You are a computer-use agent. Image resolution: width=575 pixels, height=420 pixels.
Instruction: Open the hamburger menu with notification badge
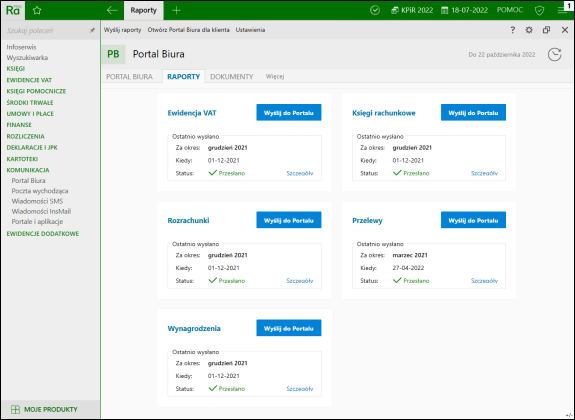tap(564, 10)
